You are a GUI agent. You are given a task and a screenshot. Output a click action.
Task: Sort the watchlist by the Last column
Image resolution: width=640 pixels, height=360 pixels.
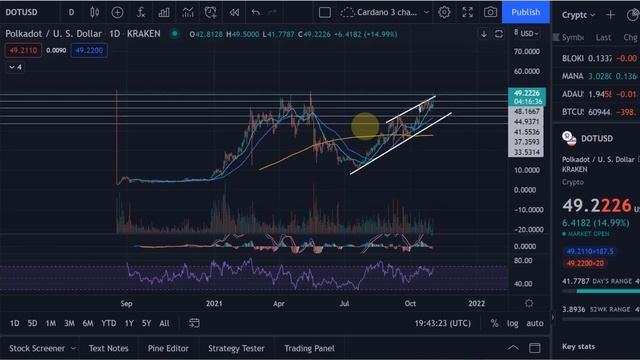point(603,38)
